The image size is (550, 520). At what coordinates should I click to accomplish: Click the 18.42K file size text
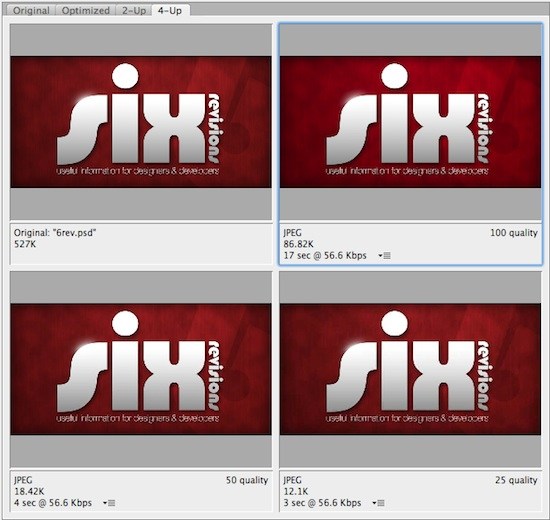tap(29, 491)
